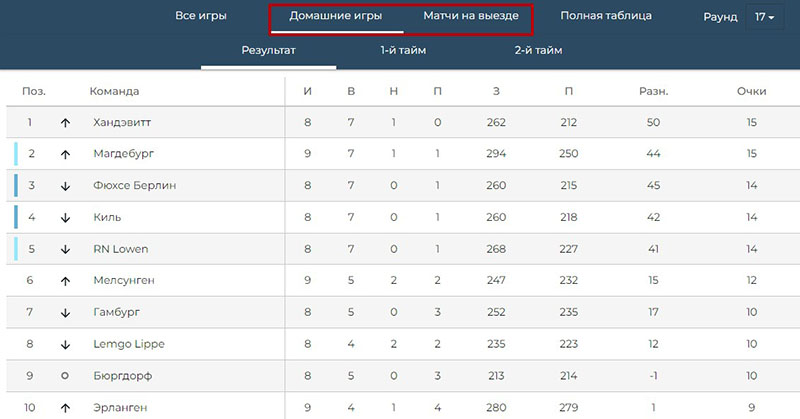Open the Матчи на выезде tab
Image resolution: width=800 pixels, height=419 pixels.
coord(470,16)
